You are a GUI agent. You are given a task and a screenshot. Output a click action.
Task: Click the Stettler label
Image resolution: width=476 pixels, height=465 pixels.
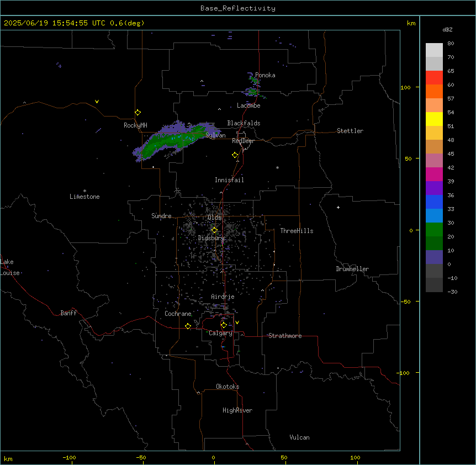coord(350,131)
